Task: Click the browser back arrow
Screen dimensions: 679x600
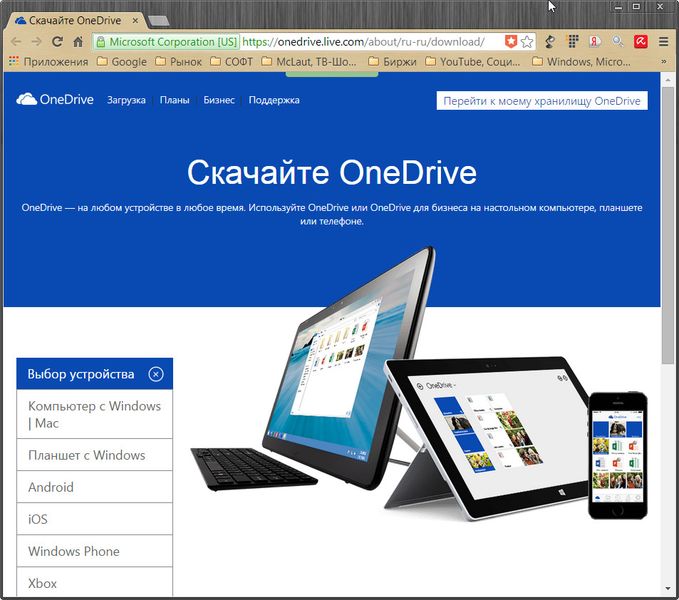Action: pyautogui.click(x=16, y=42)
